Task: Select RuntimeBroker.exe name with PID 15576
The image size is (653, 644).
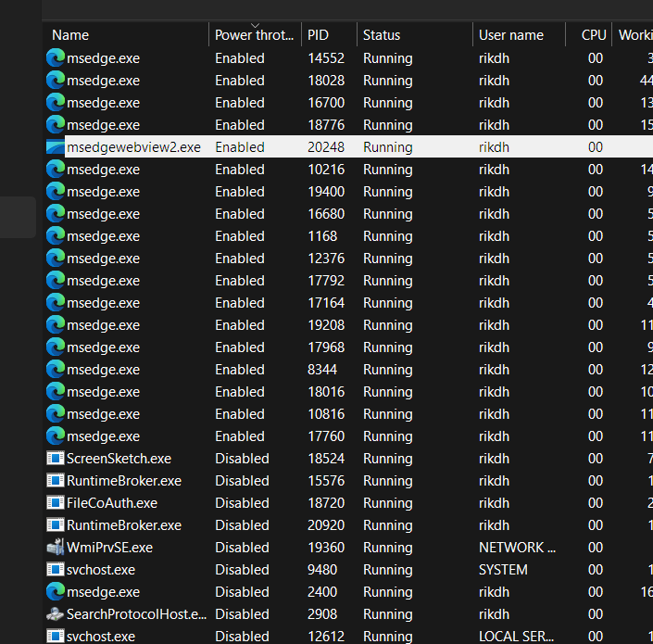Action: tap(124, 481)
